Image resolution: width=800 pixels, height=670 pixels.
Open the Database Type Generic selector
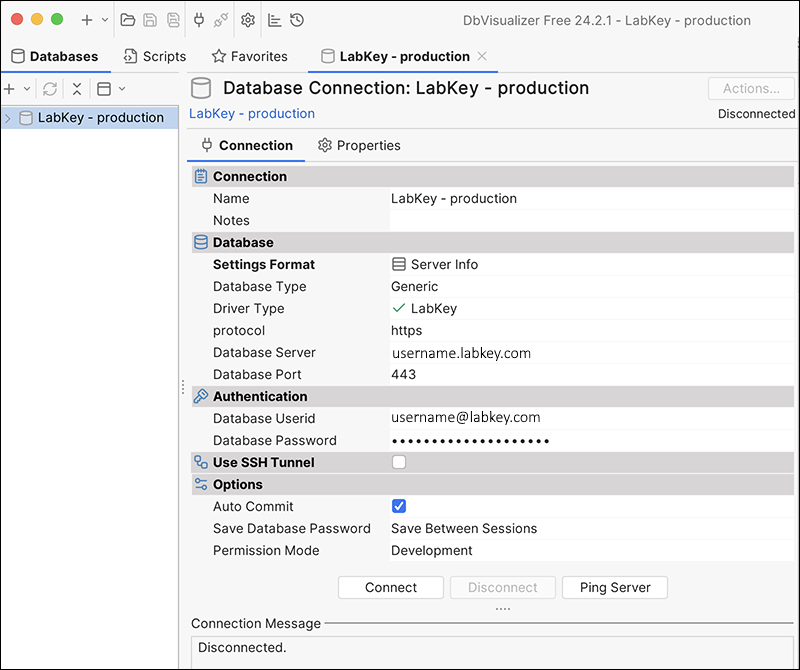(591, 286)
